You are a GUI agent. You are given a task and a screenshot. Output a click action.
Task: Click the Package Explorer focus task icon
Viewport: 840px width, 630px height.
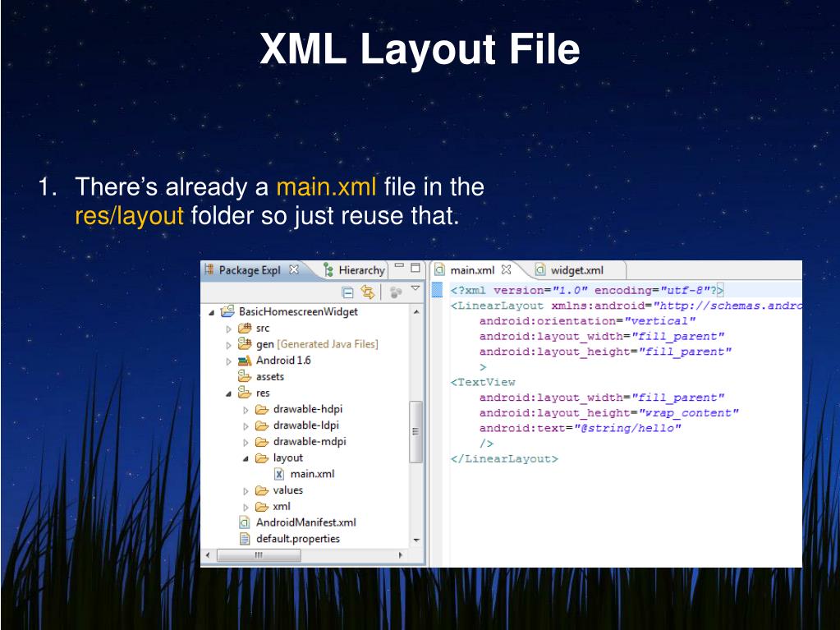[x=396, y=292]
